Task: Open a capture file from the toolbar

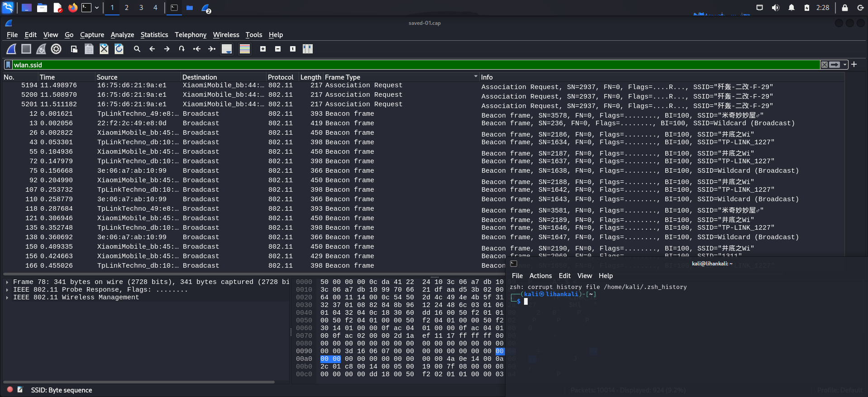Action: click(74, 49)
